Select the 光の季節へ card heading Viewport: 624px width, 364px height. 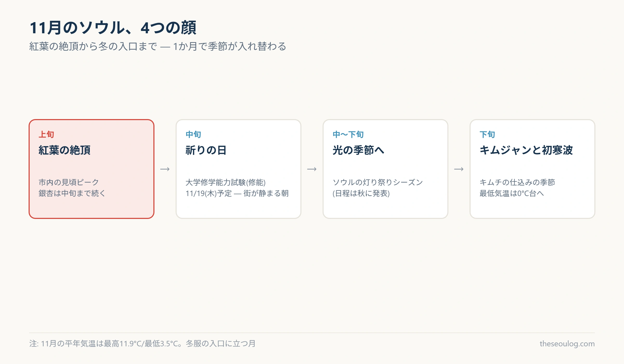point(358,150)
